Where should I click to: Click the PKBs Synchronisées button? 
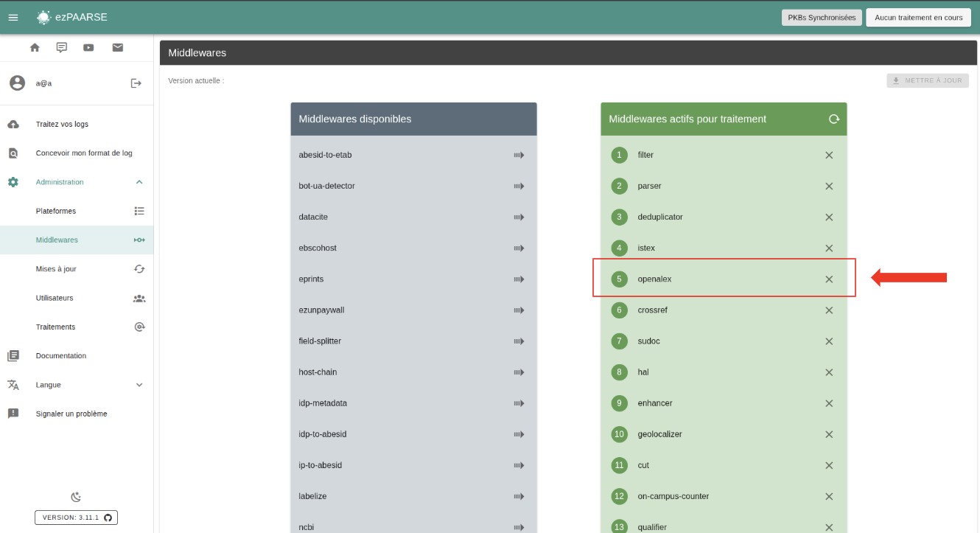[822, 18]
